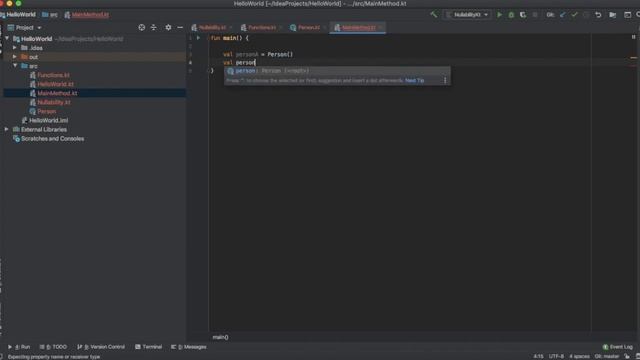Click HelloWorld breadcrumb in navigation bar

[x=18, y=15]
